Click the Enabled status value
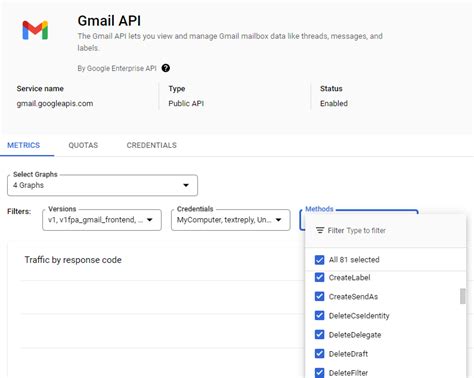The image size is (474, 378). point(334,104)
